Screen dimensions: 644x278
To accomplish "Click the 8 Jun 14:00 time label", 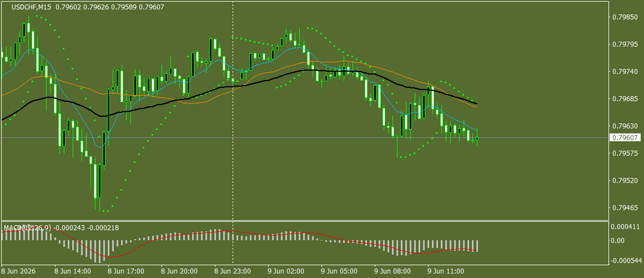I will point(73,271).
